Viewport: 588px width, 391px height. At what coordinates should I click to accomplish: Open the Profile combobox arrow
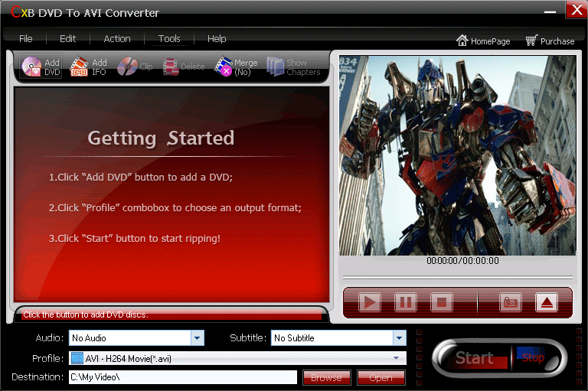pyautogui.click(x=397, y=358)
